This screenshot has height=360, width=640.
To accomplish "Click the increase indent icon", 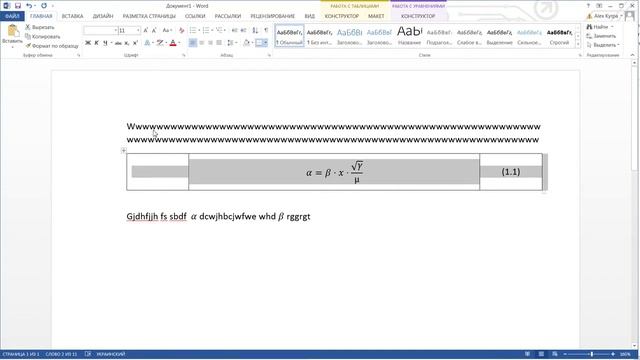I will click(243, 31).
